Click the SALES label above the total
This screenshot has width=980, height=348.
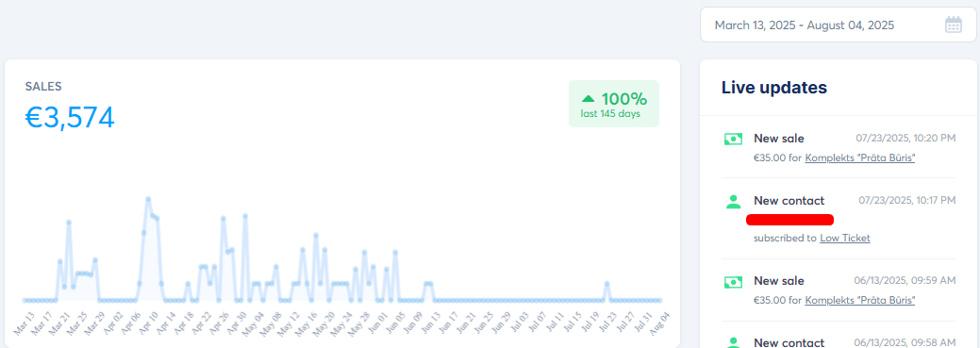tap(43, 87)
